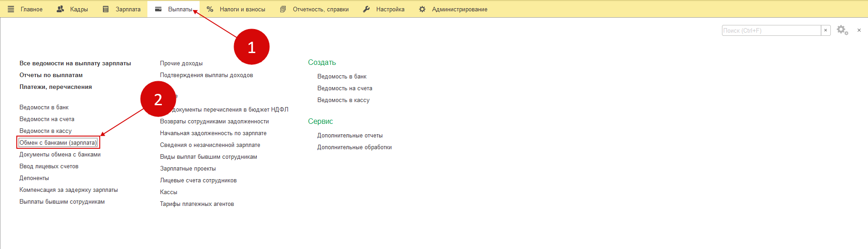Open Компенсация за задержку зарплаты

pyautogui.click(x=68, y=190)
